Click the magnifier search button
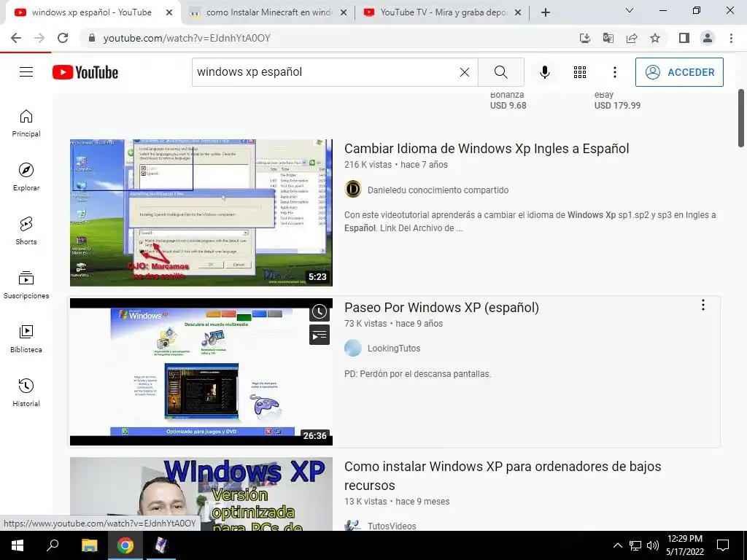The image size is (747, 560). 500,72
